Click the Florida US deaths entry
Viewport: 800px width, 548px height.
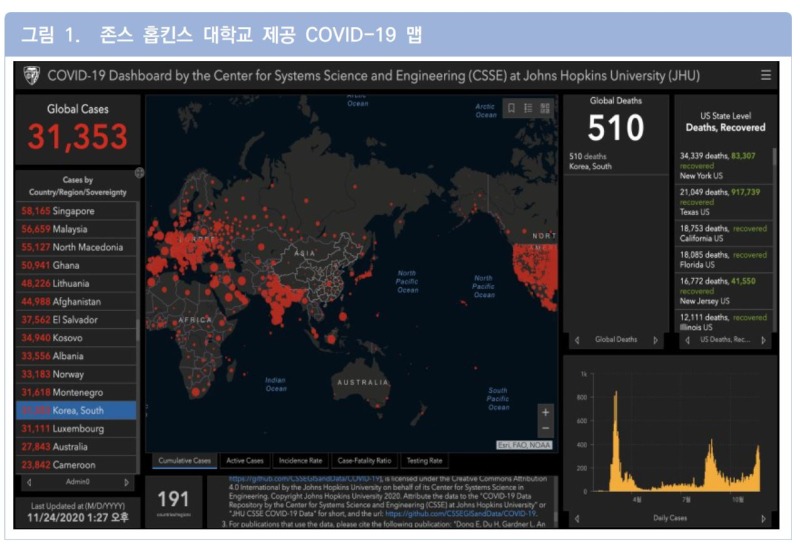coord(724,260)
